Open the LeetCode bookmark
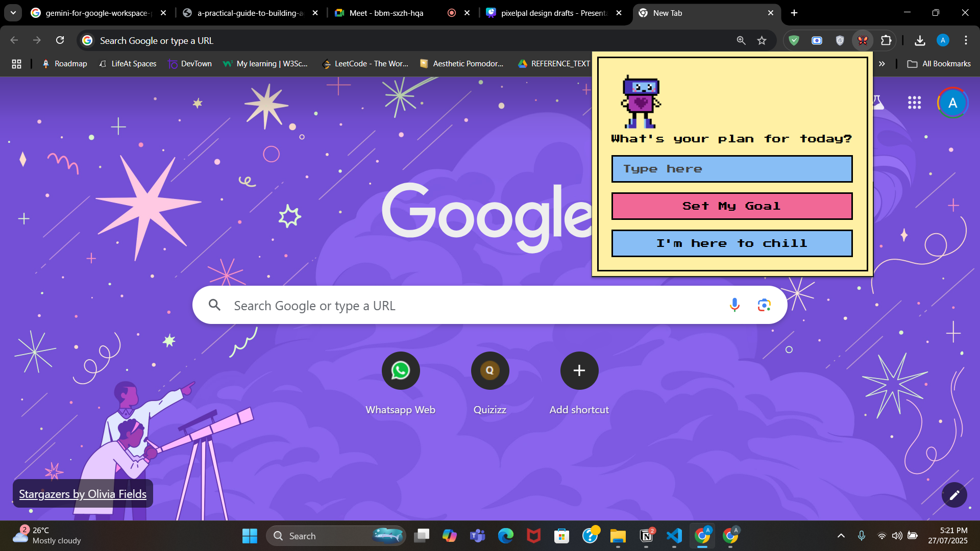The height and width of the screenshot is (551, 980). (x=365, y=64)
